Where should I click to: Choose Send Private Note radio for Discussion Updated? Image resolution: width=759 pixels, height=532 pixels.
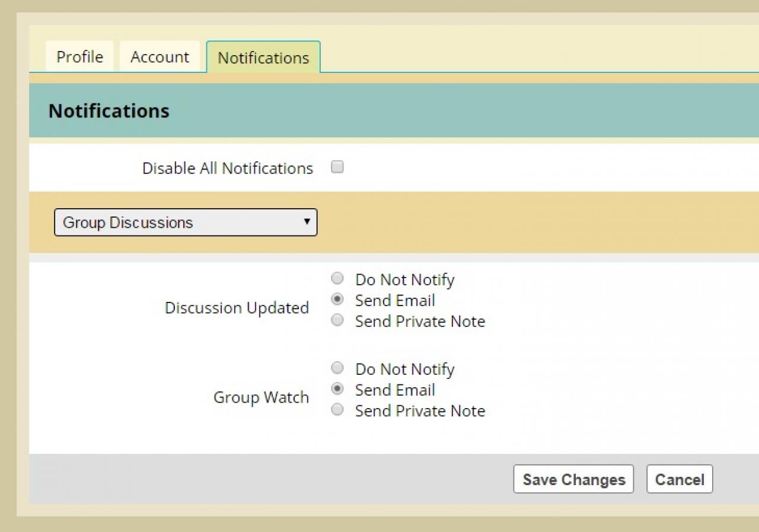(x=337, y=320)
